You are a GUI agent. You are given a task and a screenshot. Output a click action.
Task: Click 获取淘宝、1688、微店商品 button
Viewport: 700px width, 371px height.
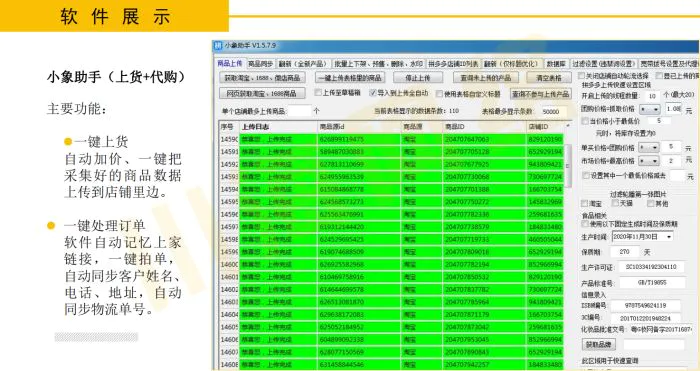262,78
